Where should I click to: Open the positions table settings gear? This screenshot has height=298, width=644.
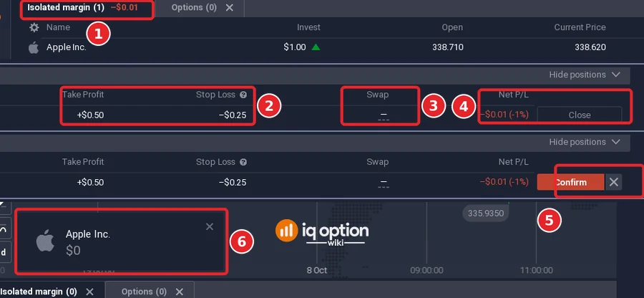[34, 27]
